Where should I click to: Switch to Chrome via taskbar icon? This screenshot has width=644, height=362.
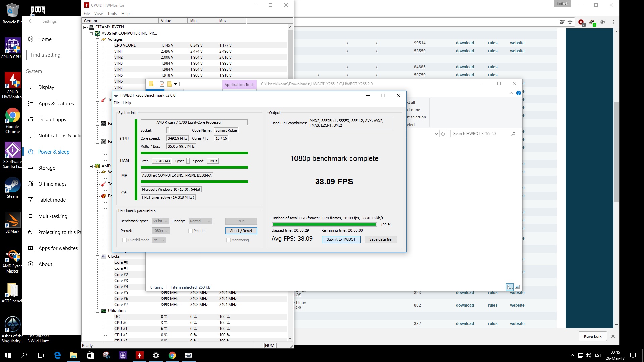coord(172,355)
